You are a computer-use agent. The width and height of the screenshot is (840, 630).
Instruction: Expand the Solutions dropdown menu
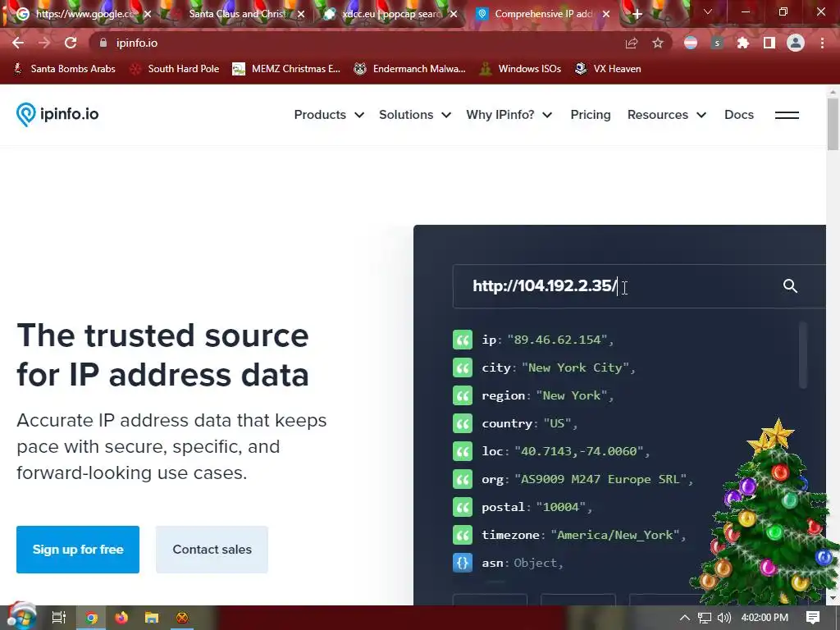[415, 115]
